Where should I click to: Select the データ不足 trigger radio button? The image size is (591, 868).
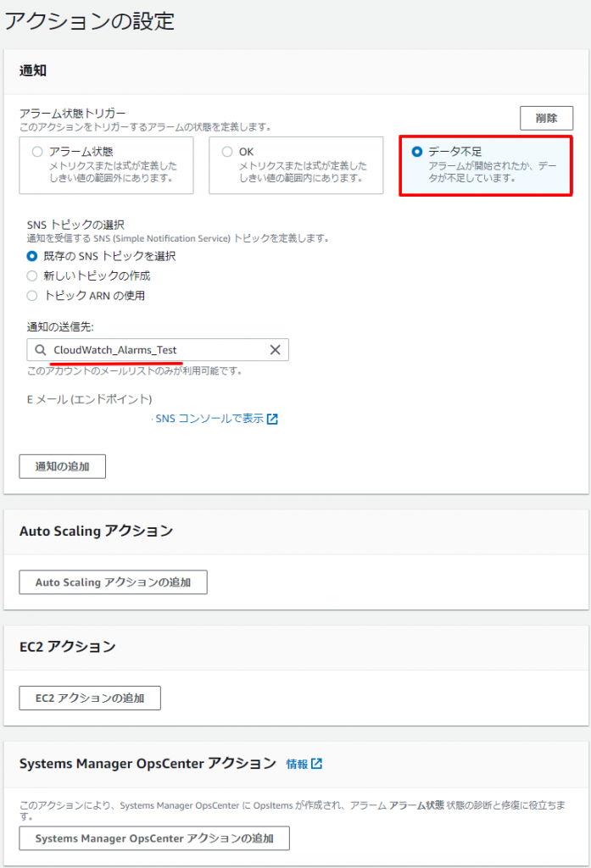(x=417, y=152)
